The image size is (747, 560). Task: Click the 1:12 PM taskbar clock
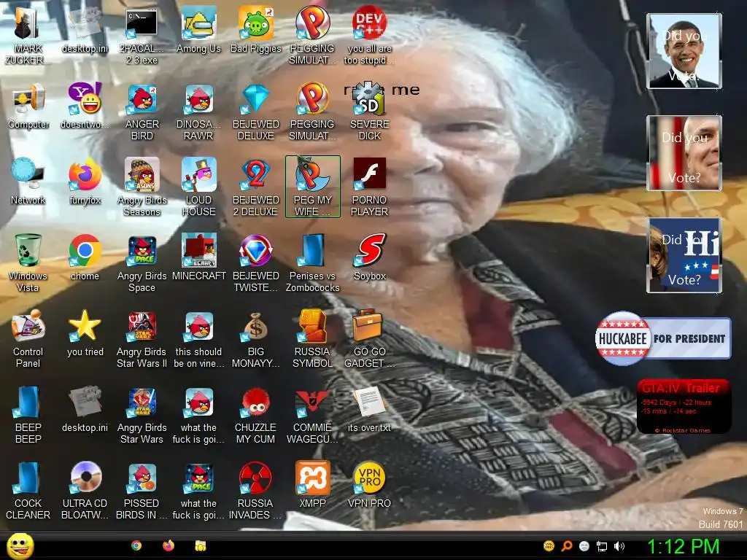(684, 547)
